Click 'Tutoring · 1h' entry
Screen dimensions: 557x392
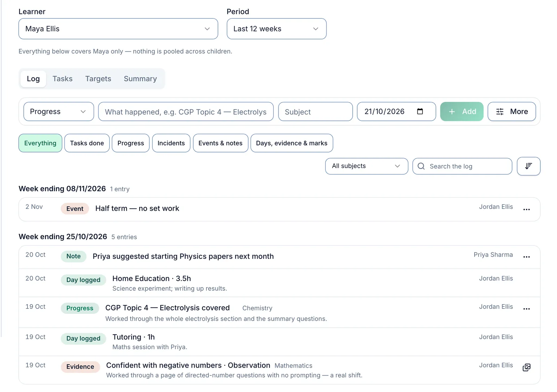click(134, 337)
